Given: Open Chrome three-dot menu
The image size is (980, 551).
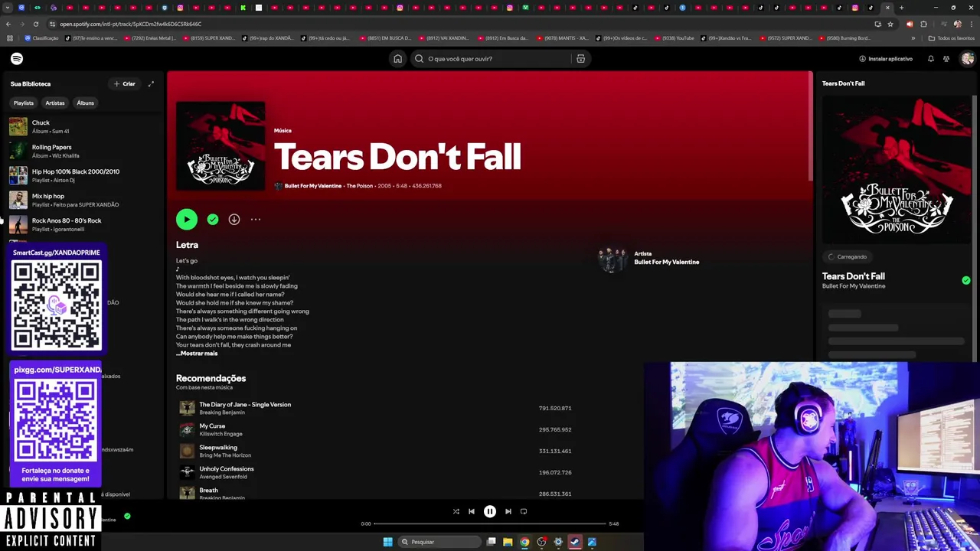Looking at the screenshot, I should point(971,24).
